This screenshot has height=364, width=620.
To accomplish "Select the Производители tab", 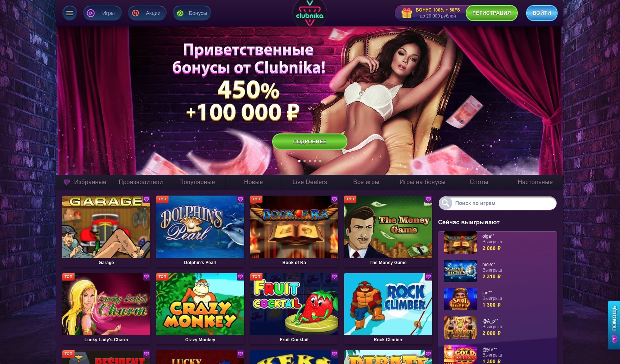I will pos(141,182).
